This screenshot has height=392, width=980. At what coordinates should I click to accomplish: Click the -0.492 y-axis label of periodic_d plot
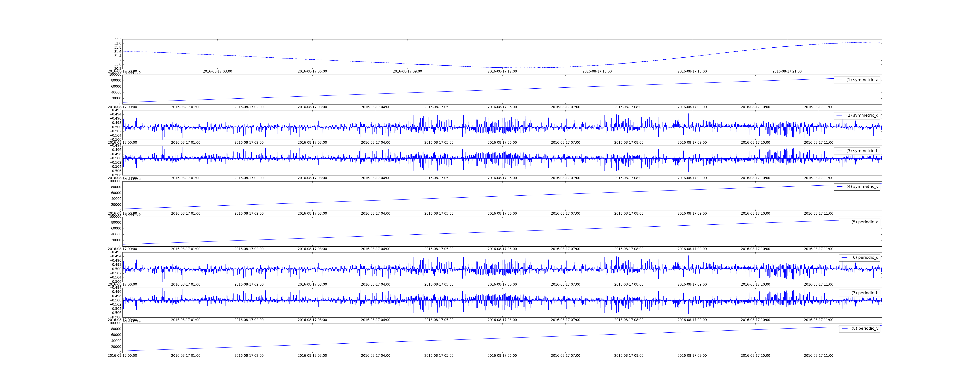[116, 252]
